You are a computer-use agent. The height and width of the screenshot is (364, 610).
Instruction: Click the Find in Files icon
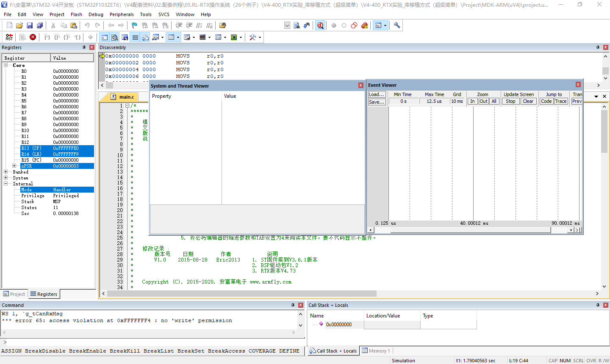[x=223, y=25]
